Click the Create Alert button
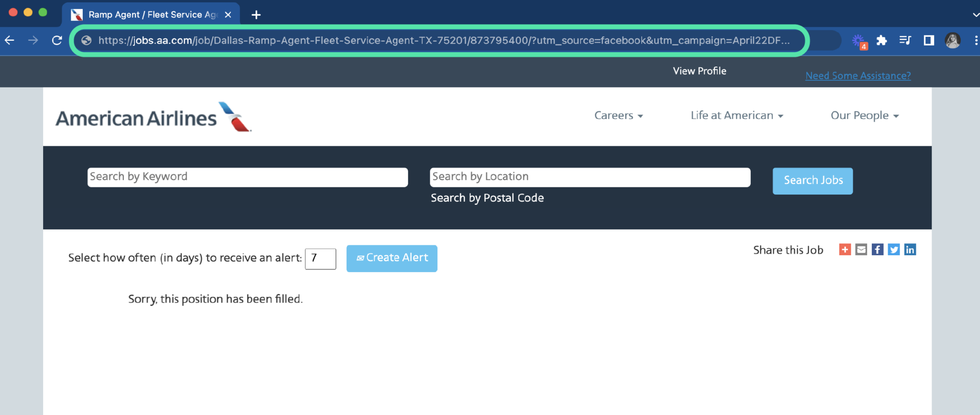This screenshot has width=980, height=415. pyautogui.click(x=391, y=258)
